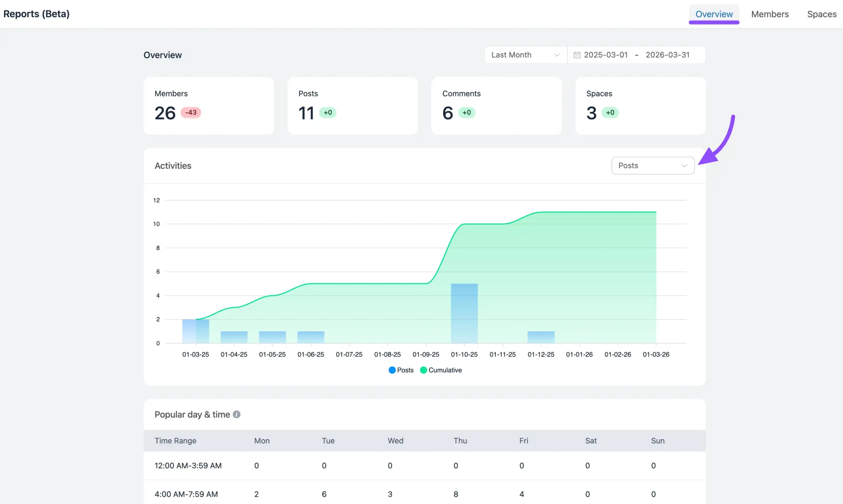Click the Comments stat card
843x504 pixels.
(x=496, y=106)
